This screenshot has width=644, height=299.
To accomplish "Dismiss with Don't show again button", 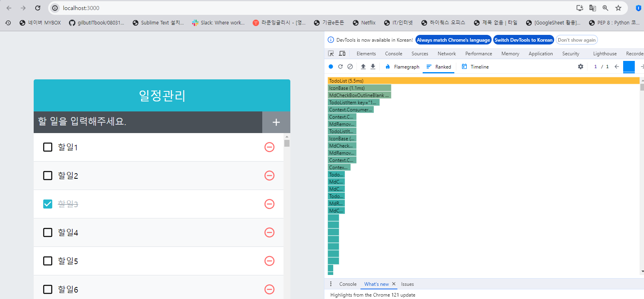I will (x=577, y=40).
